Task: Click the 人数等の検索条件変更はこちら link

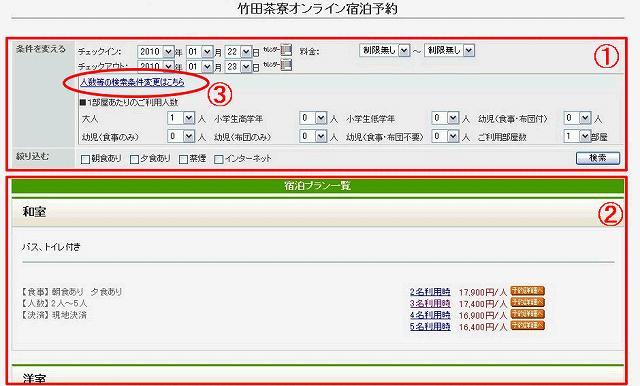Action: tap(132, 82)
